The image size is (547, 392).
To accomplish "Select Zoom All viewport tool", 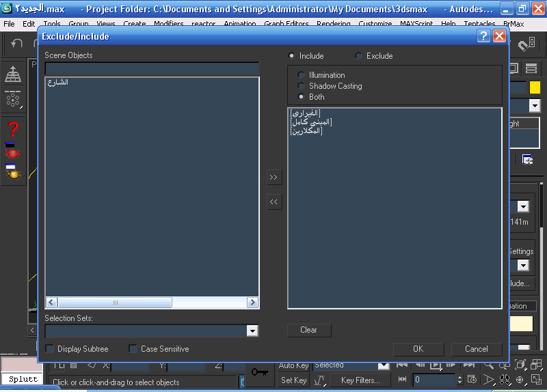I will coord(504,365).
